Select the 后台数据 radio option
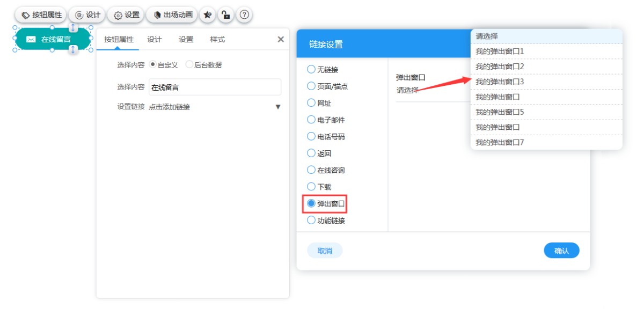Viewport: 644px width, 309px height. 189,65
